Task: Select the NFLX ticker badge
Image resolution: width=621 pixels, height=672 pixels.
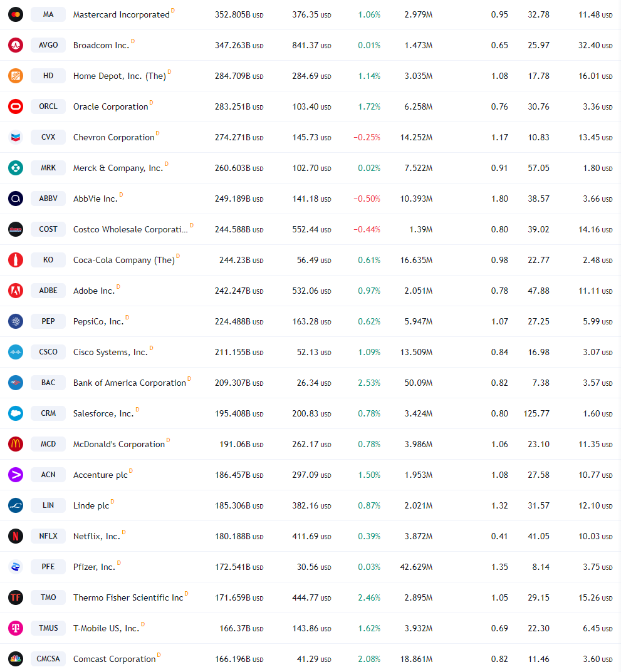Action: [48, 536]
